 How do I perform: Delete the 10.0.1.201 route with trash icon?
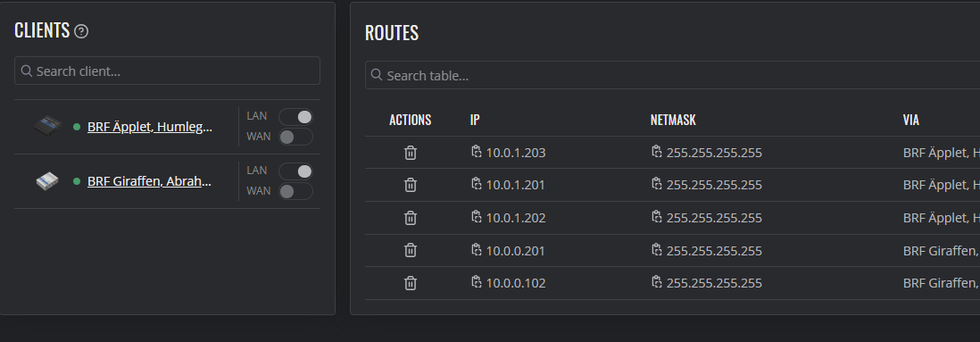pyautogui.click(x=410, y=185)
